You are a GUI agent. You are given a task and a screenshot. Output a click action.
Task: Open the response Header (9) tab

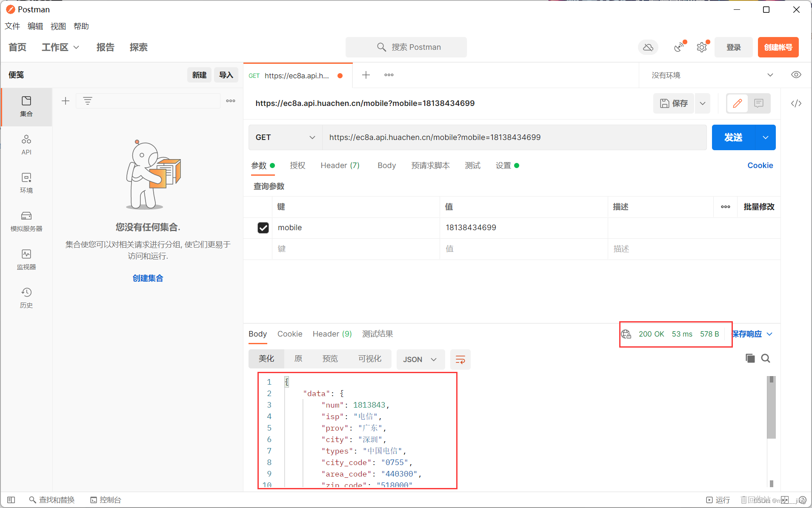pyautogui.click(x=332, y=334)
